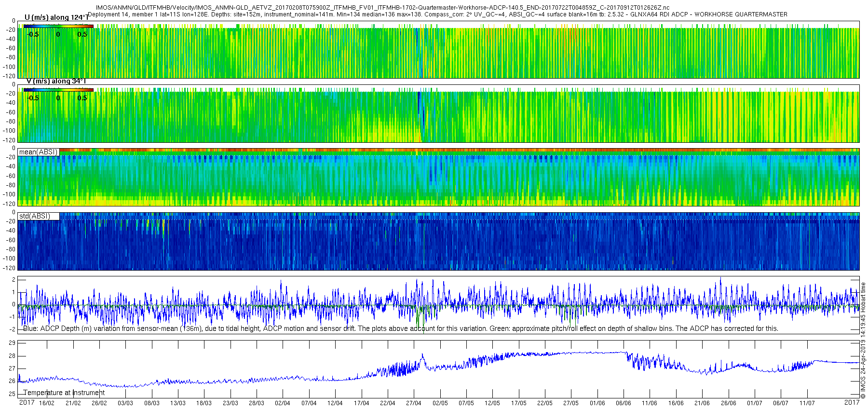
Task: Click the '29' temperature axis tick
Action: coord(13,343)
